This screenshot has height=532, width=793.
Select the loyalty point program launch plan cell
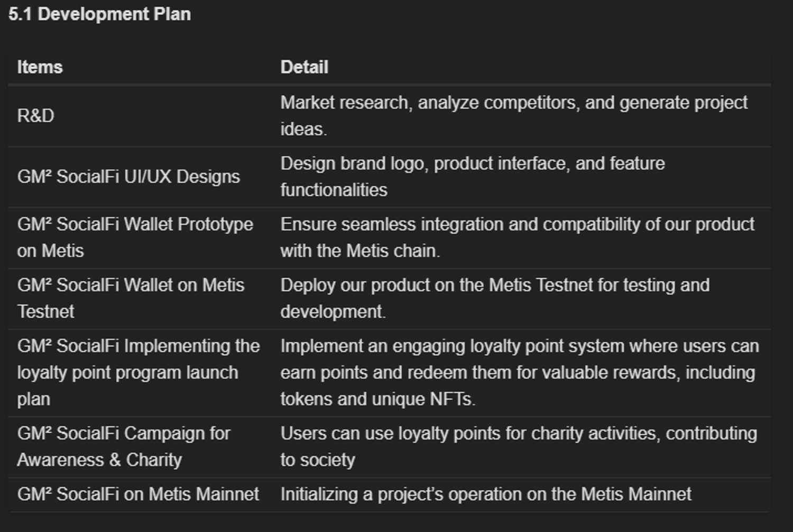[139, 372]
